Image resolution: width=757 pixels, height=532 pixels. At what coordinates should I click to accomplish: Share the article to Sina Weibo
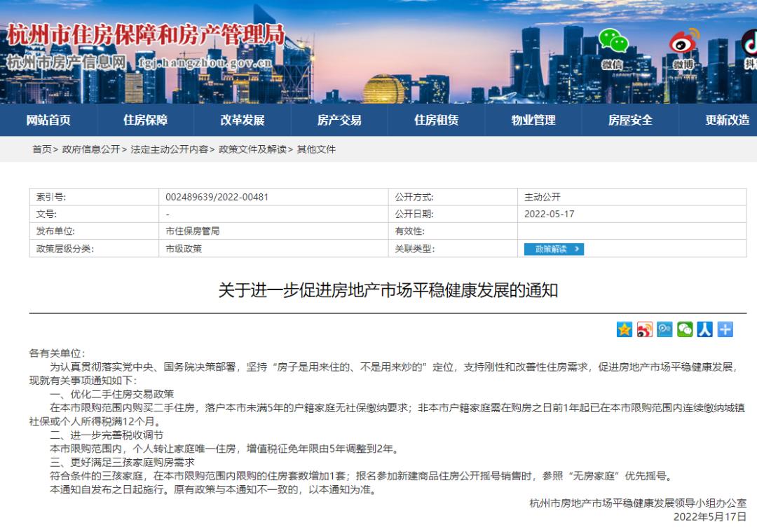644,329
